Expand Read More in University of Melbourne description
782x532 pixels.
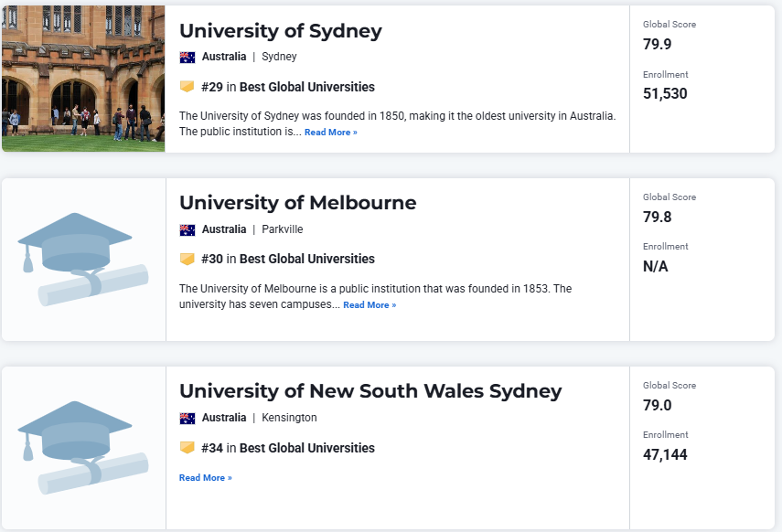370,305
